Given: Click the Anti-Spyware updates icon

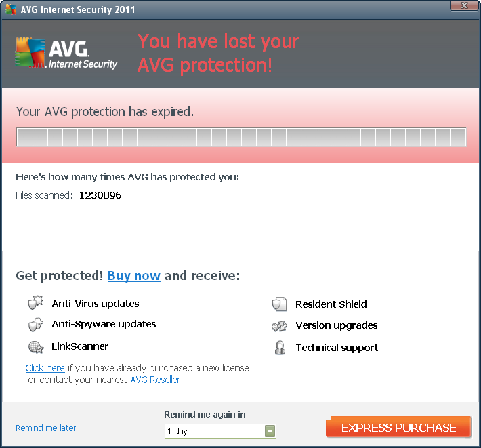Looking at the screenshot, I should coord(36,325).
